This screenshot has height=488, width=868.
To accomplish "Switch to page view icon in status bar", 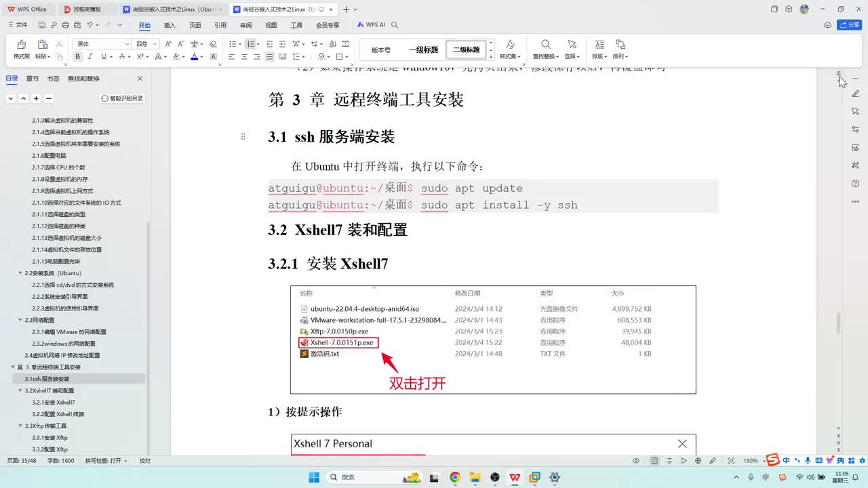I will tap(654, 461).
